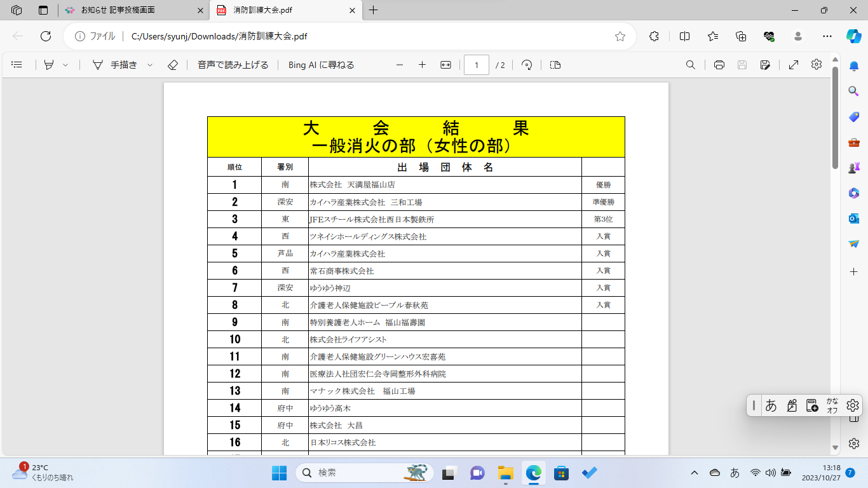Open PDF toolbar settings gear
Viewport: 868px width, 488px height.
[817, 64]
